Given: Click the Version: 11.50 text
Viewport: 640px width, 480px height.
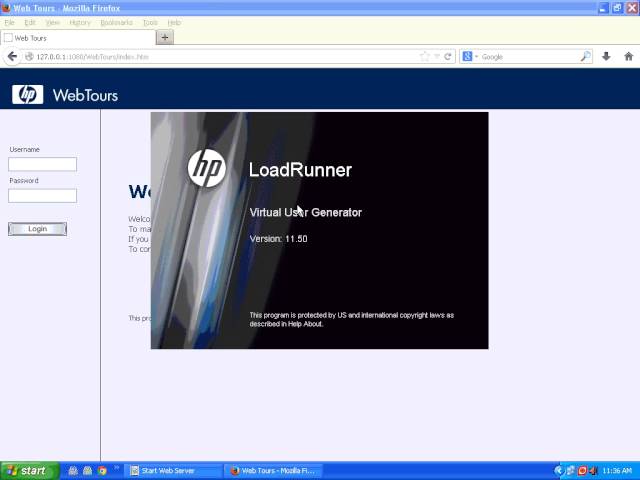Looking at the screenshot, I should pyautogui.click(x=278, y=239).
